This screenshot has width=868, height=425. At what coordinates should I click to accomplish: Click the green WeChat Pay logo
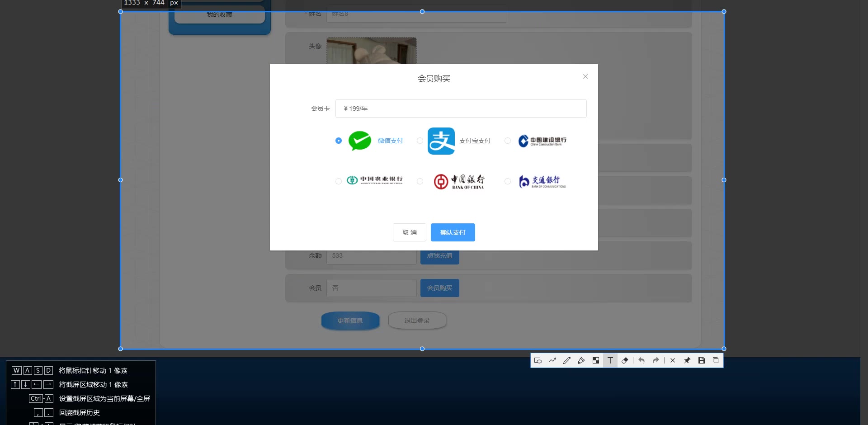(360, 141)
